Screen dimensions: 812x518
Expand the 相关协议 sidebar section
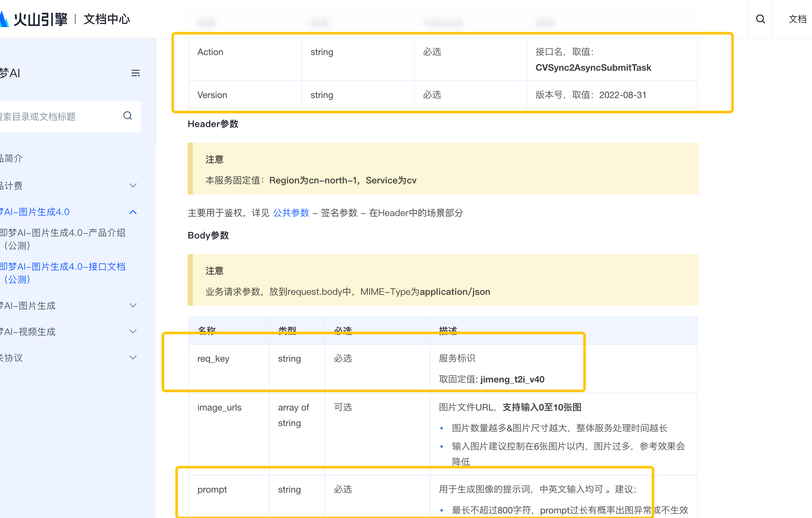point(133,357)
